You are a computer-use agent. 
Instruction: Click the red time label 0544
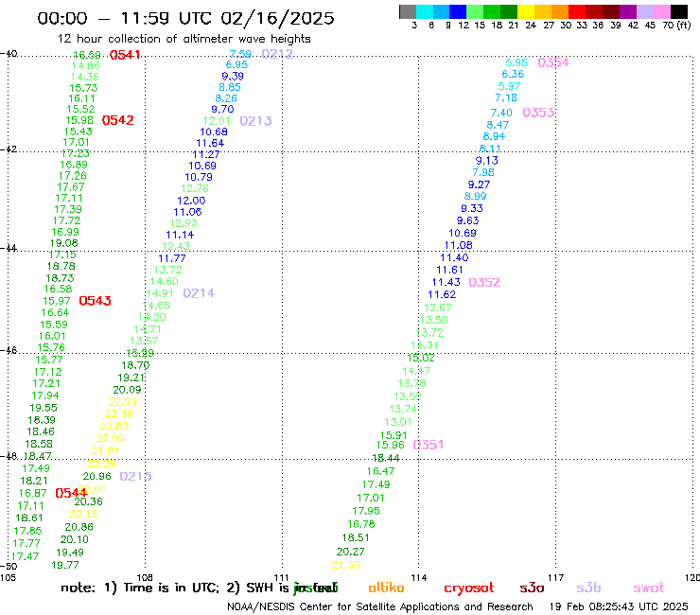click(71, 493)
